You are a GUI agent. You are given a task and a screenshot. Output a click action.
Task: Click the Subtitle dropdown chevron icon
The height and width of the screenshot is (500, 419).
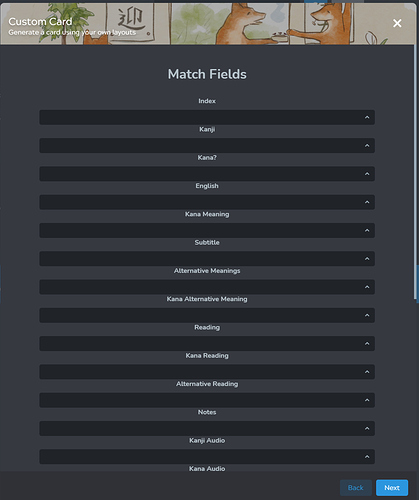point(367,259)
